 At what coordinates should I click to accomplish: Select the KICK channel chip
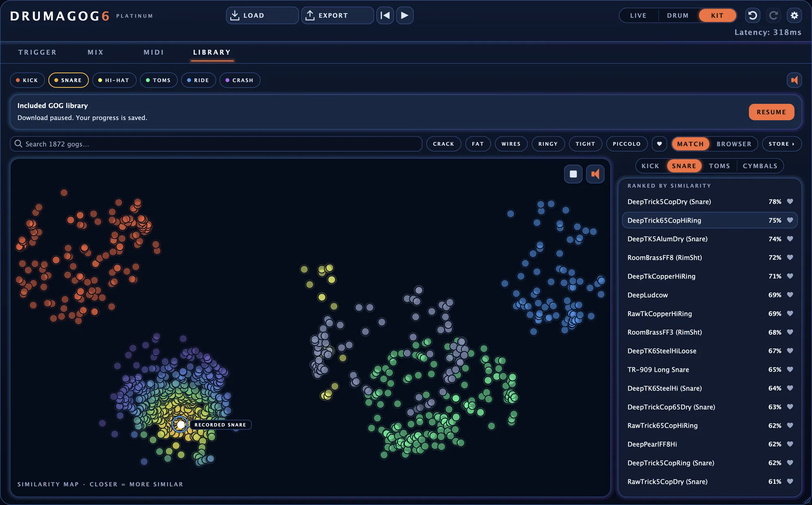27,80
